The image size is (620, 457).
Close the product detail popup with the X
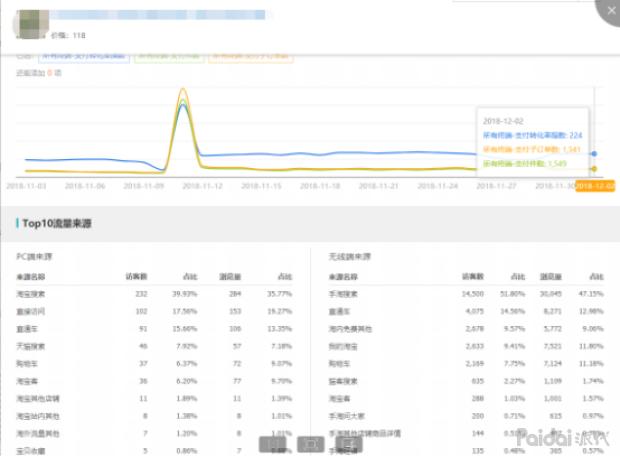click(611, 11)
